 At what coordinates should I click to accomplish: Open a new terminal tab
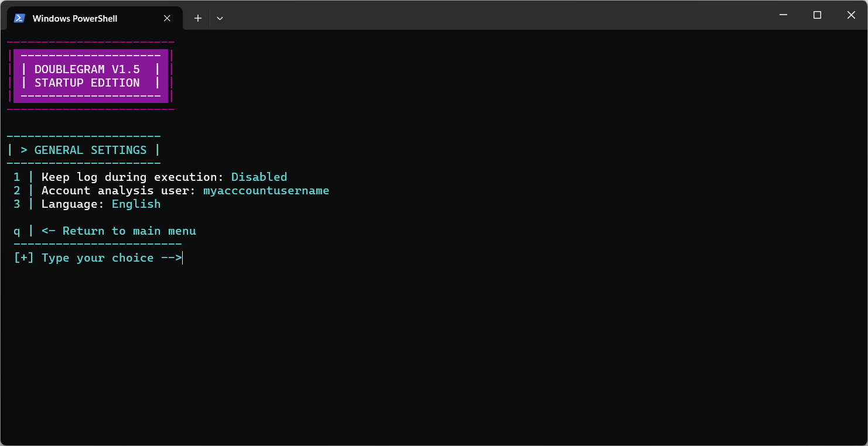198,18
